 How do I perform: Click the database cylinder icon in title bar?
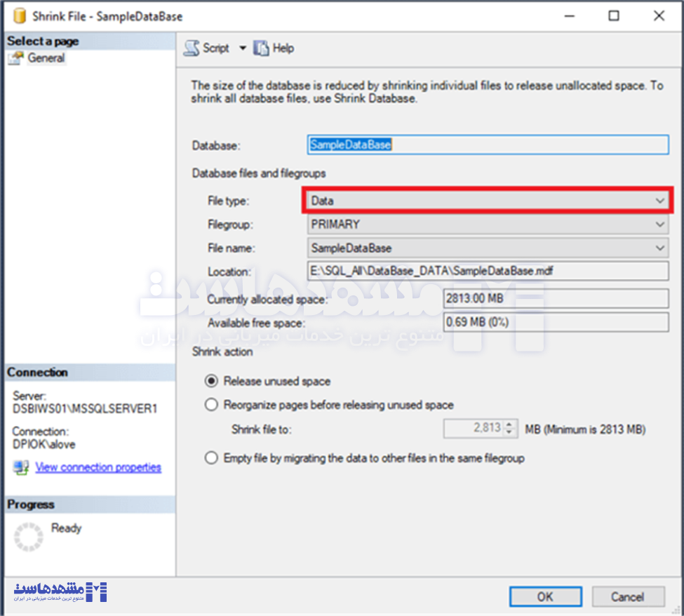tap(19, 15)
